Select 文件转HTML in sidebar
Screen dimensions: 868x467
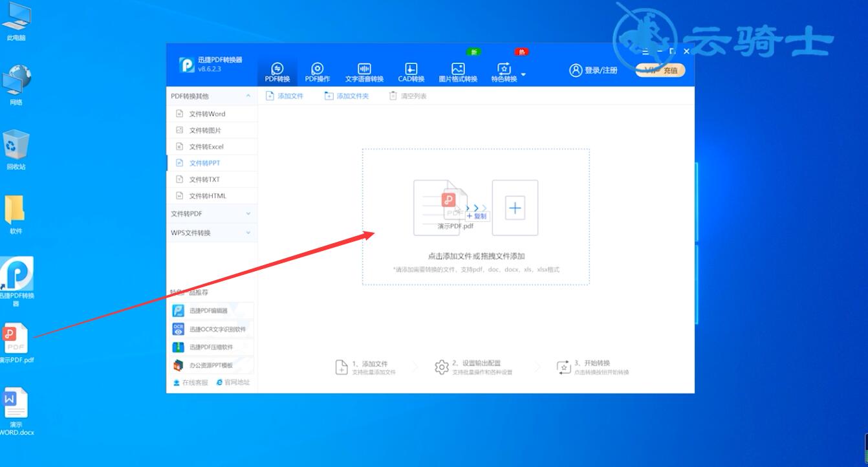(212, 195)
